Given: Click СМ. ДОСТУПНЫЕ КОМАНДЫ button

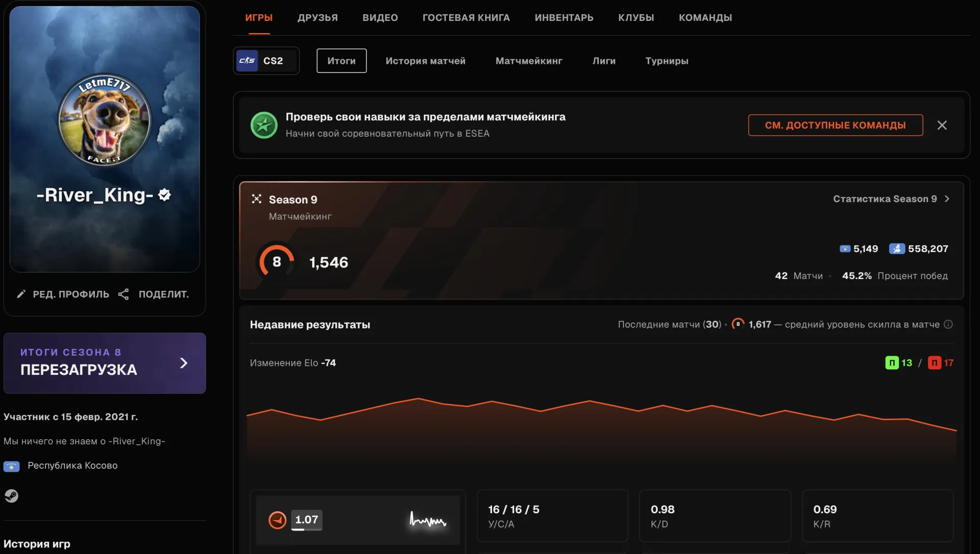Looking at the screenshot, I should pos(836,125).
